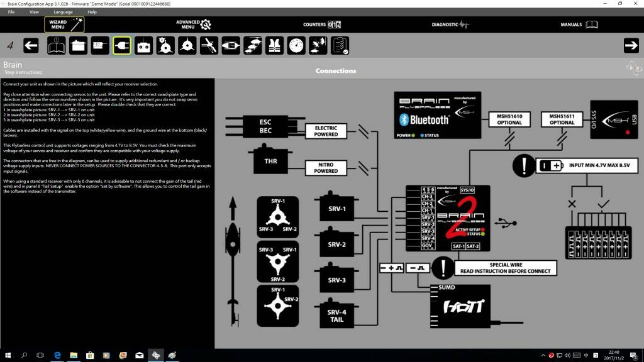Open the Diagnostic section

point(450,25)
